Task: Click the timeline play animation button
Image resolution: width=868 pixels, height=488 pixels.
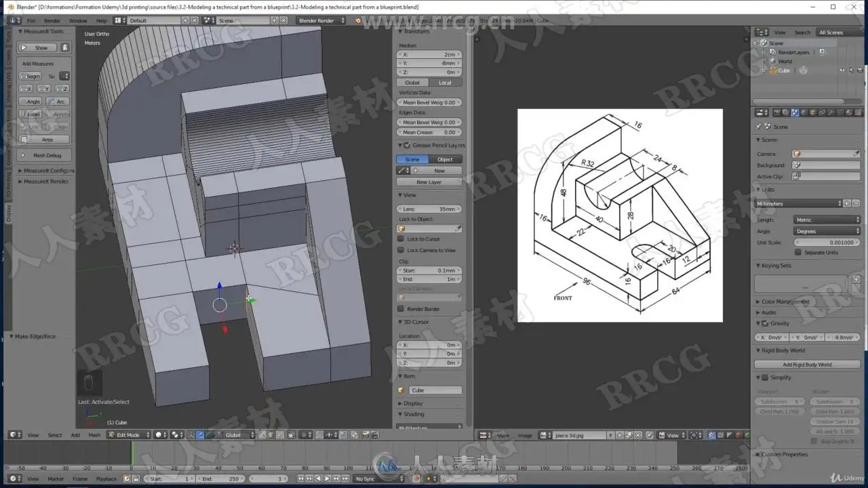Action: (327, 479)
